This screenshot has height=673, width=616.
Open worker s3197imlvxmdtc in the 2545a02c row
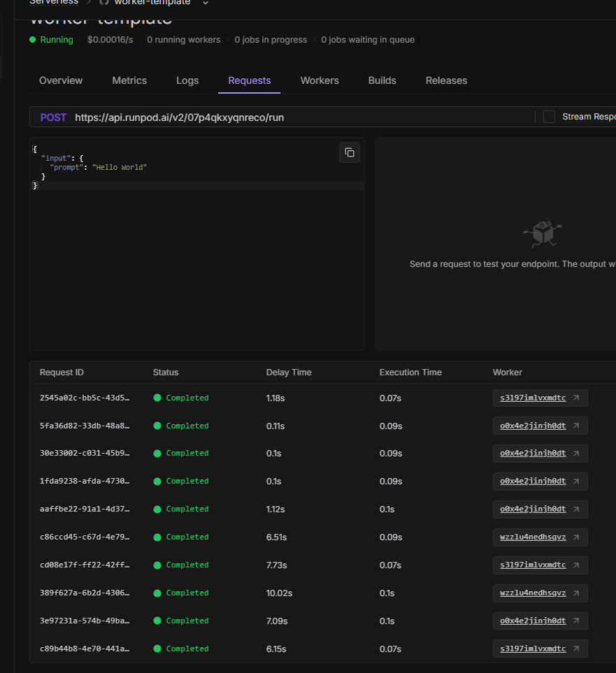coord(540,398)
